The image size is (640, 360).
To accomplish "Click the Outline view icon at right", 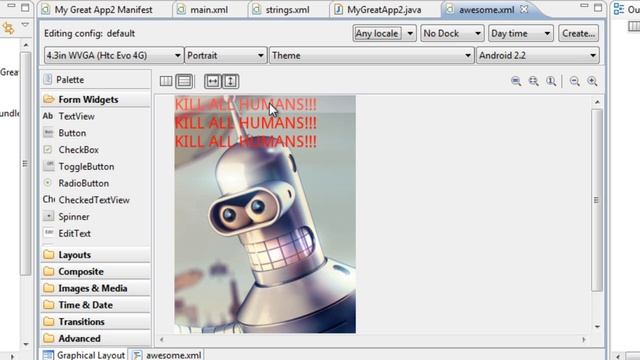I will [619, 9].
